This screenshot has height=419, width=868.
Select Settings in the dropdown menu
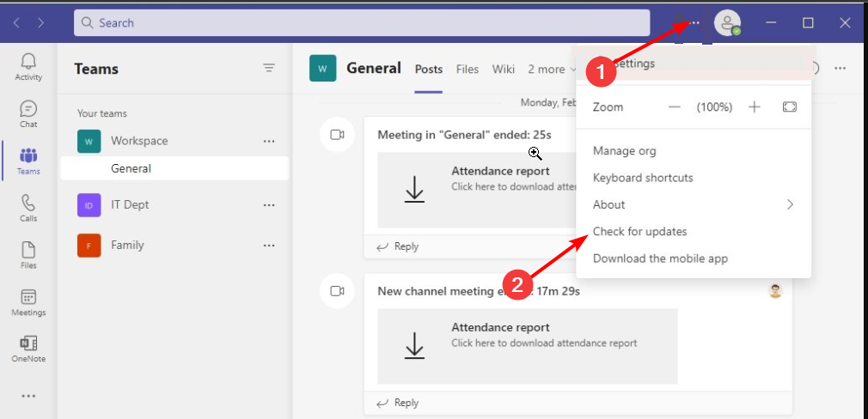coord(693,64)
